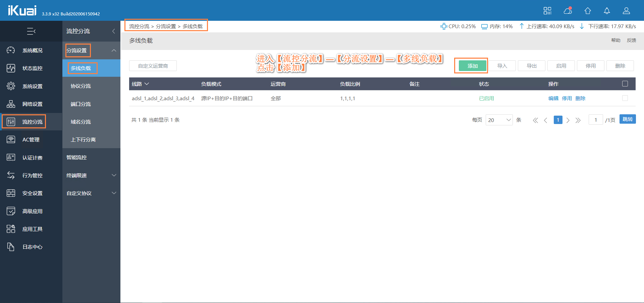Check the checkbox for the adsl load-balance rule
The width and height of the screenshot is (644, 303).
pos(625,98)
